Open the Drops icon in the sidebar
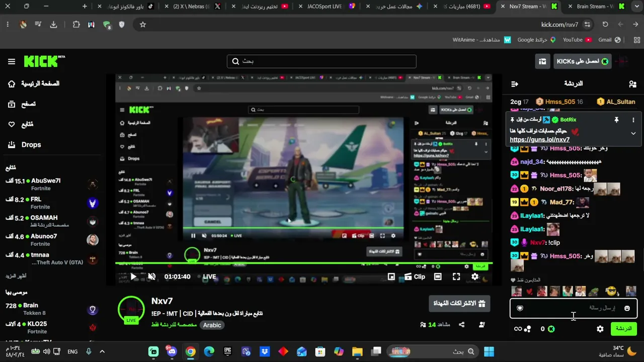 click(x=12, y=145)
